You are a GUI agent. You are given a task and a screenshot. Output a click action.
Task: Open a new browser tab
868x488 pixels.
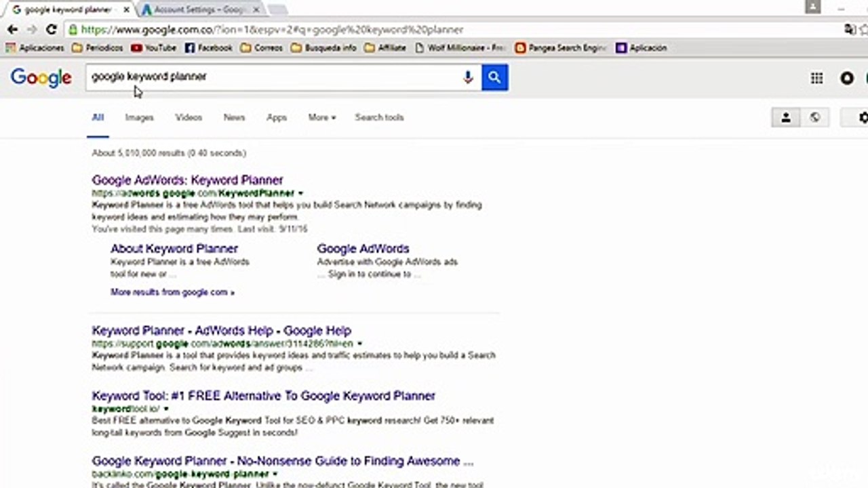(x=277, y=9)
